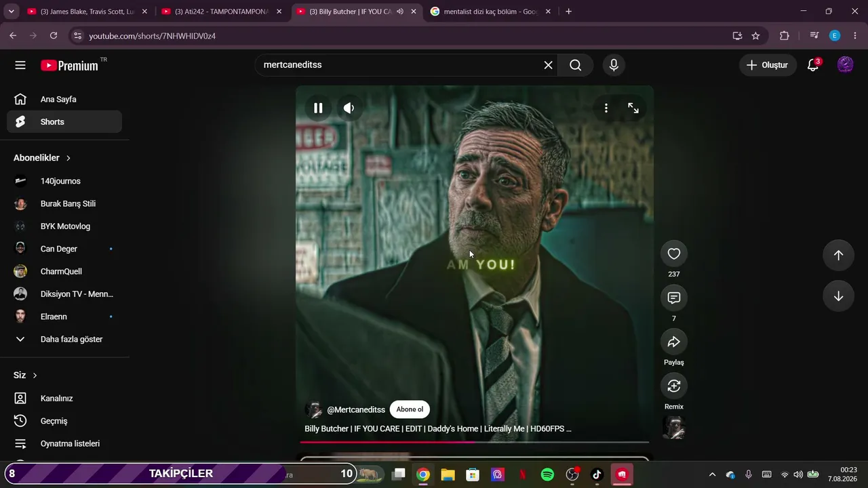Enter fullscreen for the Short
Image resolution: width=868 pixels, height=488 pixels.
[633, 108]
